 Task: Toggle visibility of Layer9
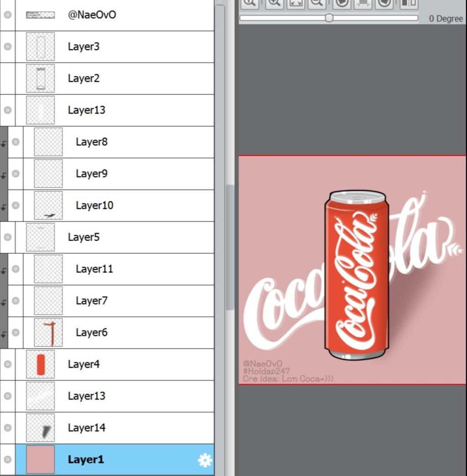click(16, 173)
